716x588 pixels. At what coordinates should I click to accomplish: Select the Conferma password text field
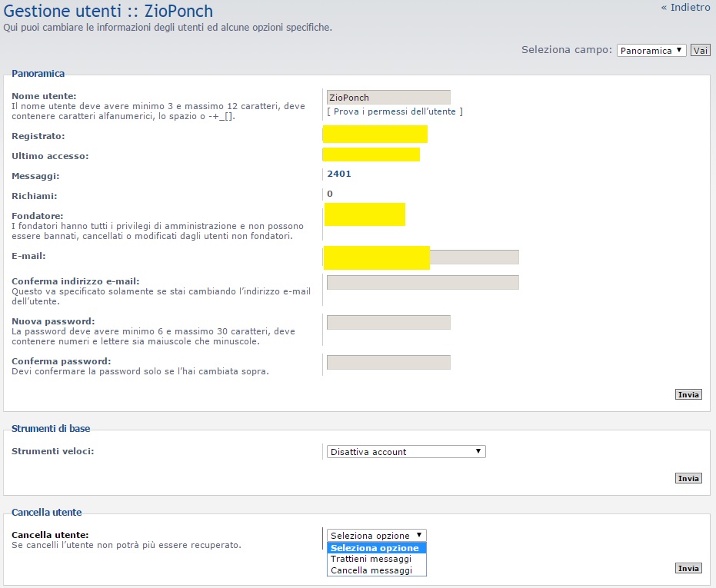coord(388,362)
